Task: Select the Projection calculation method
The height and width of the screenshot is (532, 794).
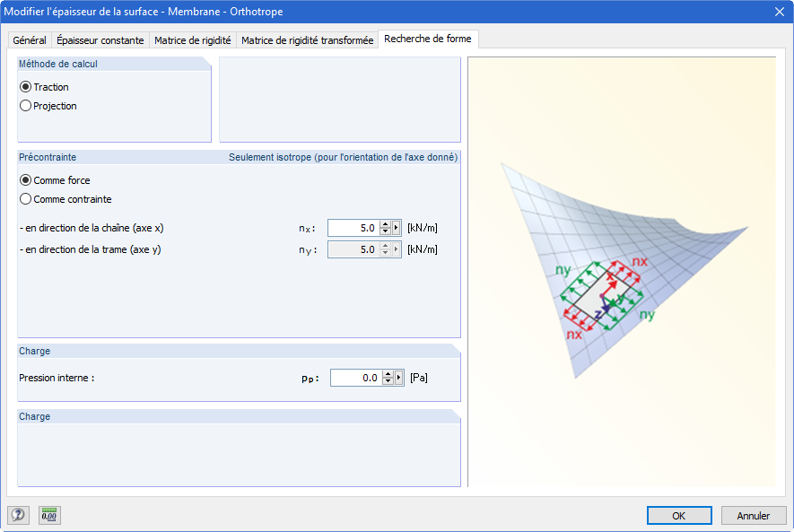Action: coord(48,106)
